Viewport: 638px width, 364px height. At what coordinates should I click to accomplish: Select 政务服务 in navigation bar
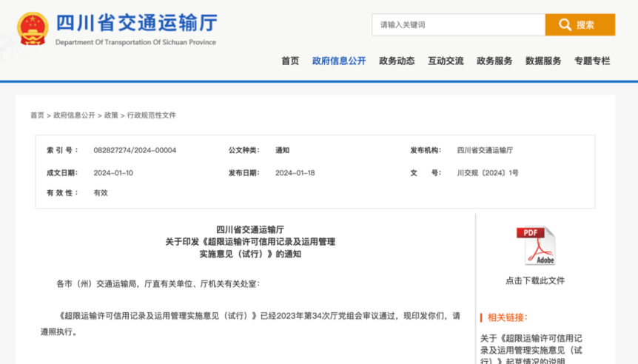pos(494,61)
